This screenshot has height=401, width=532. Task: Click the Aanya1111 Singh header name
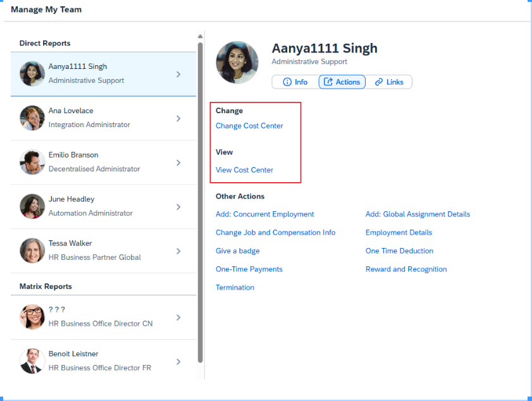pyautogui.click(x=325, y=49)
